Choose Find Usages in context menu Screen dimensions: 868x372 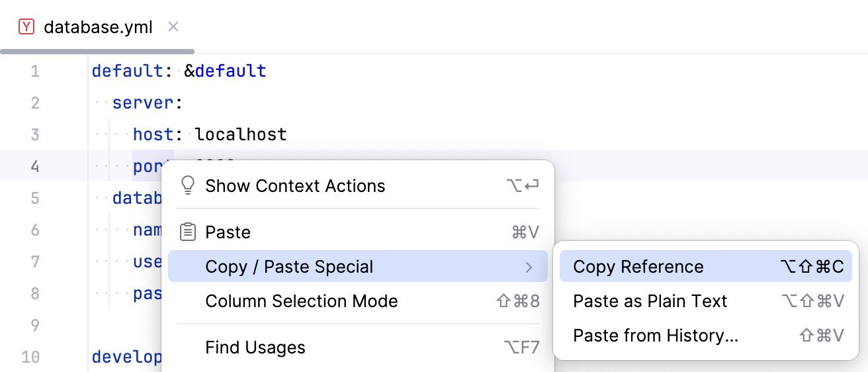255,348
